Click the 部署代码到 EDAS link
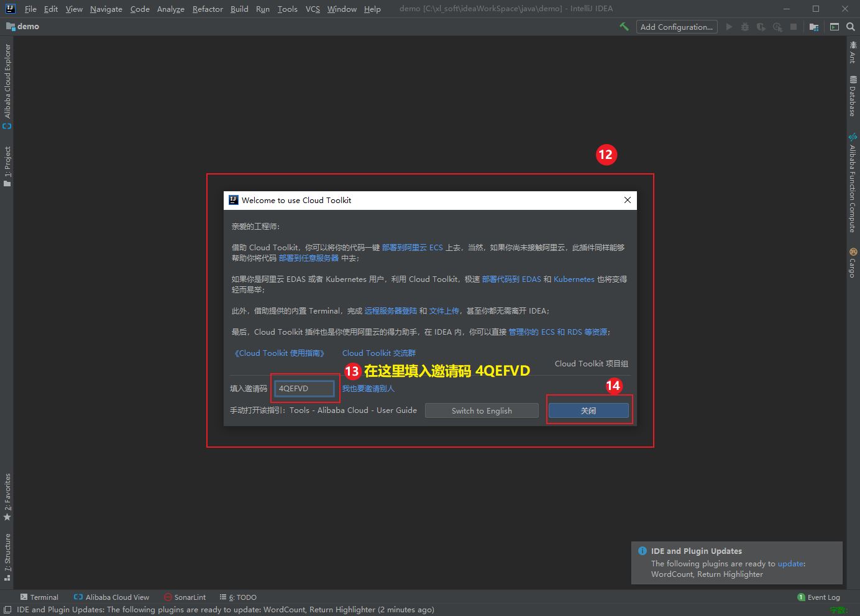 pyautogui.click(x=511, y=279)
